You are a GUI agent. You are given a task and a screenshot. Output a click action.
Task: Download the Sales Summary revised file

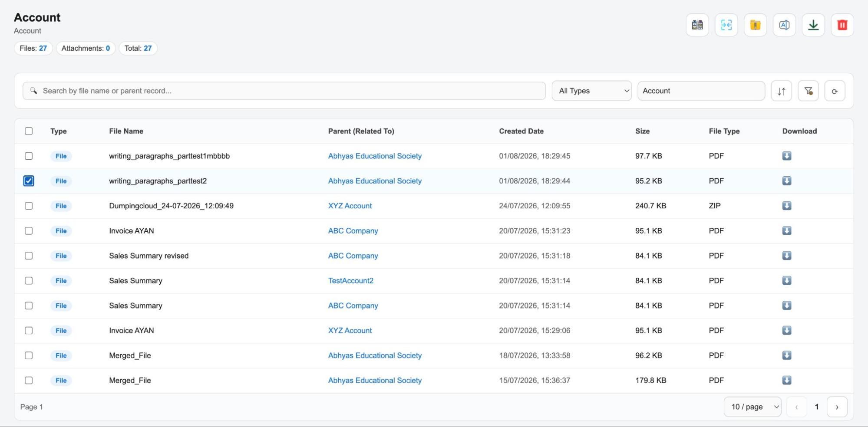click(x=787, y=256)
